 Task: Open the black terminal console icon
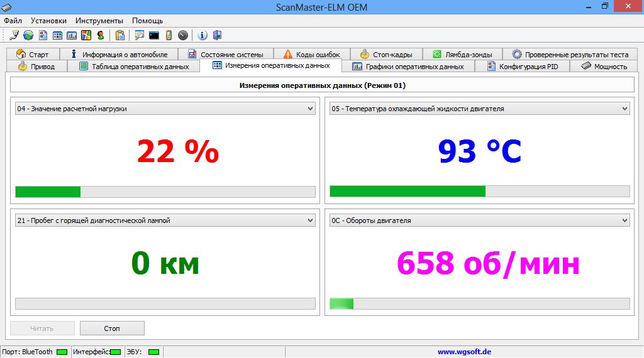click(x=153, y=35)
